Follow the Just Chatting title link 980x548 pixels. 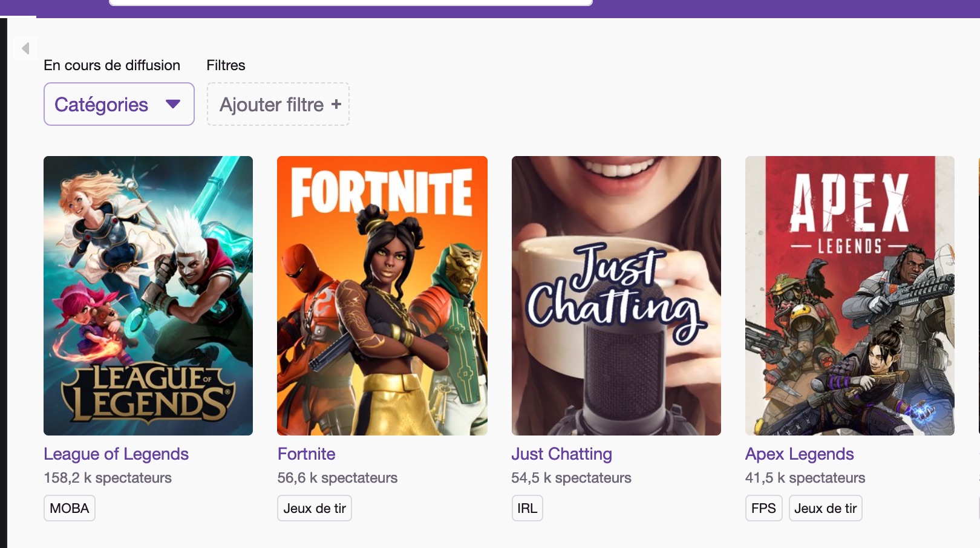(562, 454)
